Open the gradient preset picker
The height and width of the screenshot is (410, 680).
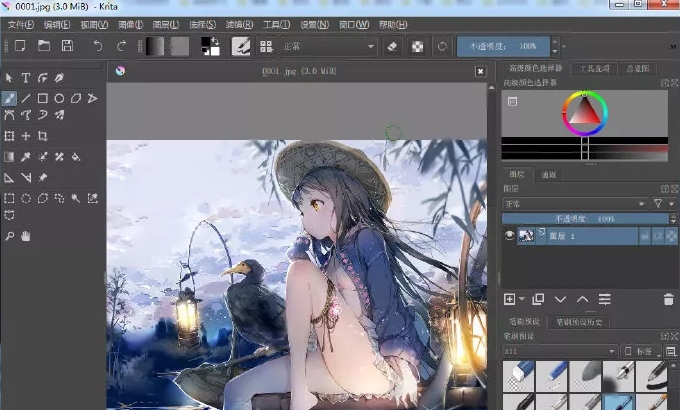(155, 46)
